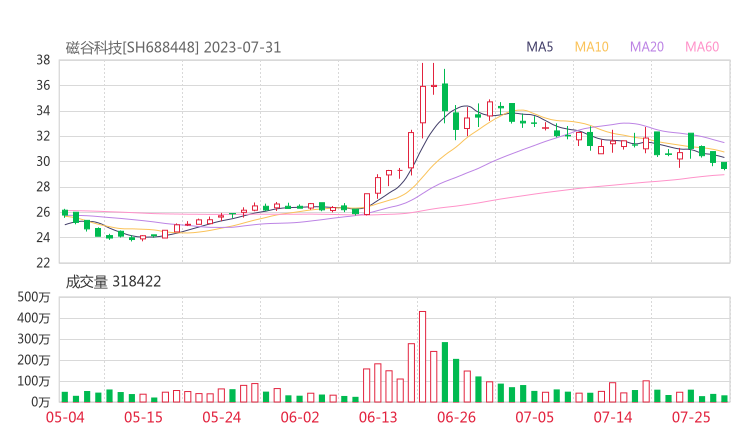Click the 05-24 date axis label
Screen dimensions: 740x440
221,417
